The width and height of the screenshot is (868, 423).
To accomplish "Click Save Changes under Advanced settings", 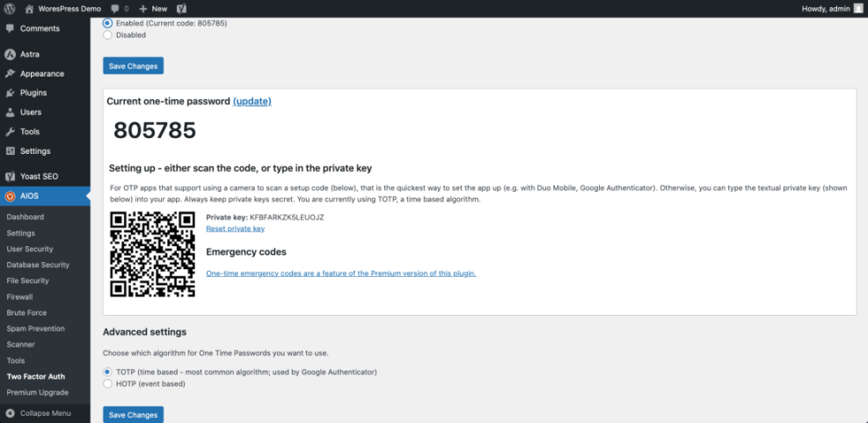I will pos(134,415).
